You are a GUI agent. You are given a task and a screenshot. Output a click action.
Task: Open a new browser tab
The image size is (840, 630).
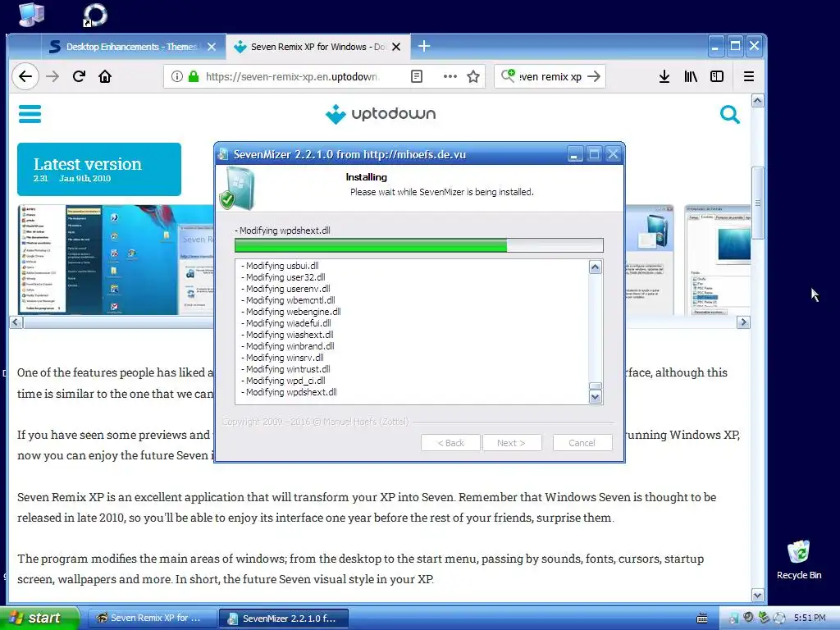[x=424, y=47]
